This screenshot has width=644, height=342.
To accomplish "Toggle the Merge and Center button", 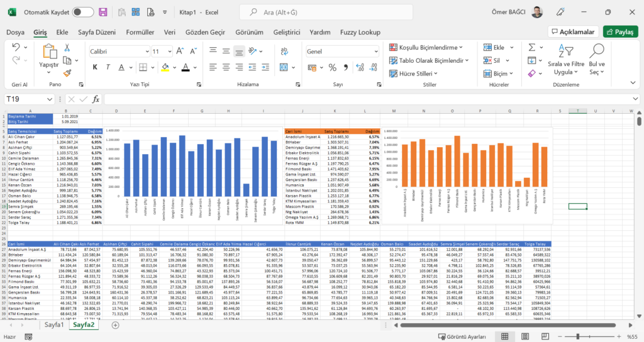I will coord(284,67).
